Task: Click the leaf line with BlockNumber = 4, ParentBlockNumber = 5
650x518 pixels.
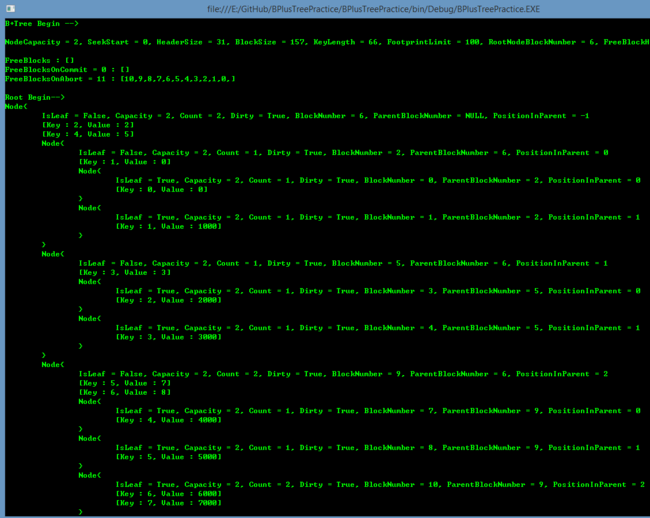Action: (378, 328)
